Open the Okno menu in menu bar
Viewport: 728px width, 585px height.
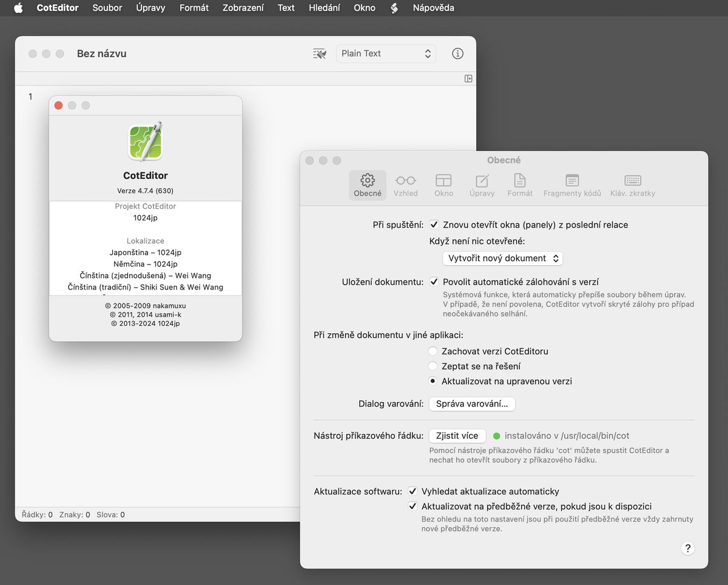point(365,8)
